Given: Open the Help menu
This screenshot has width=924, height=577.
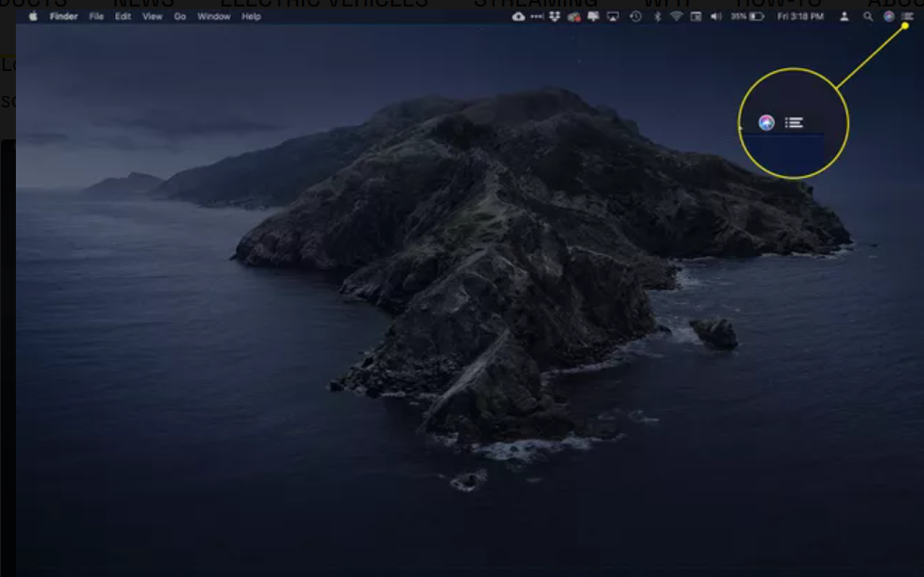Looking at the screenshot, I should coord(251,17).
